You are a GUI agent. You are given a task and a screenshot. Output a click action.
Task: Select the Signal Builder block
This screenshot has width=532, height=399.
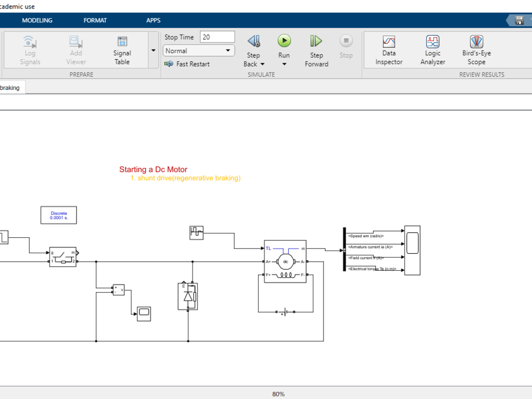click(x=196, y=233)
